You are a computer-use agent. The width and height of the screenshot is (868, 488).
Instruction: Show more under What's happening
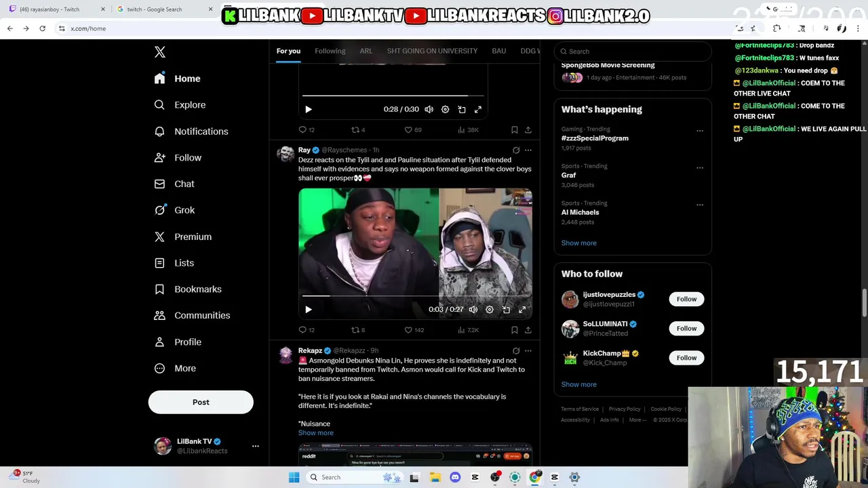(x=578, y=243)
